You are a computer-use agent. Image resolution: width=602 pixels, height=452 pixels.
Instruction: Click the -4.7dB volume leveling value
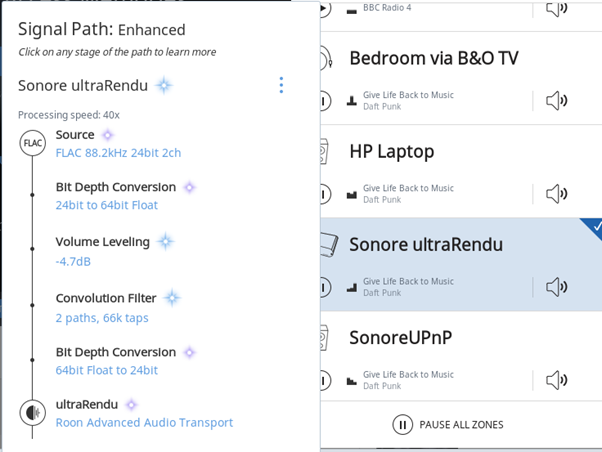[73, 262]
